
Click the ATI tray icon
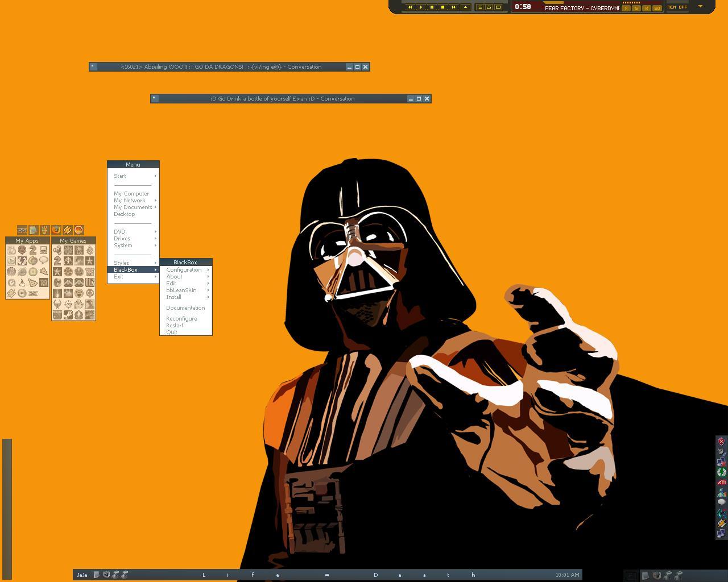point(721,483)
